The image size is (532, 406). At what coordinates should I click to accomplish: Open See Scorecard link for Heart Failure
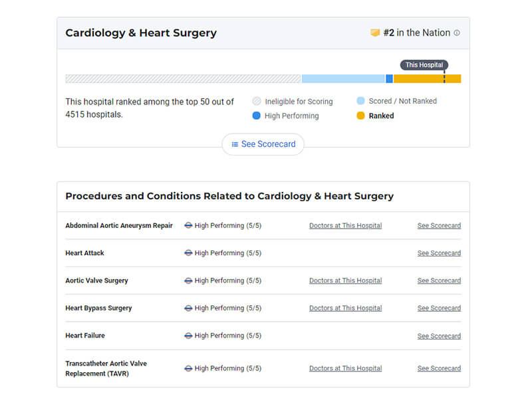tap(439, 336)
